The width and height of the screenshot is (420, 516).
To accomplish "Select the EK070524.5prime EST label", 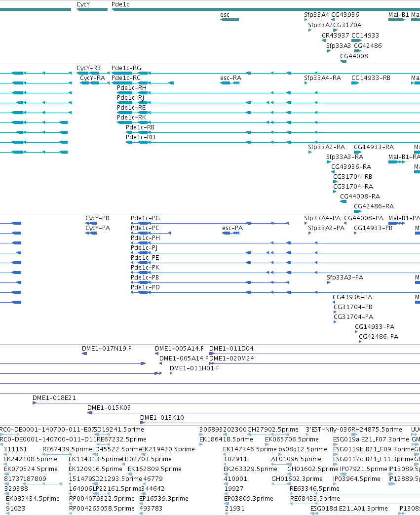I will 31,469.
